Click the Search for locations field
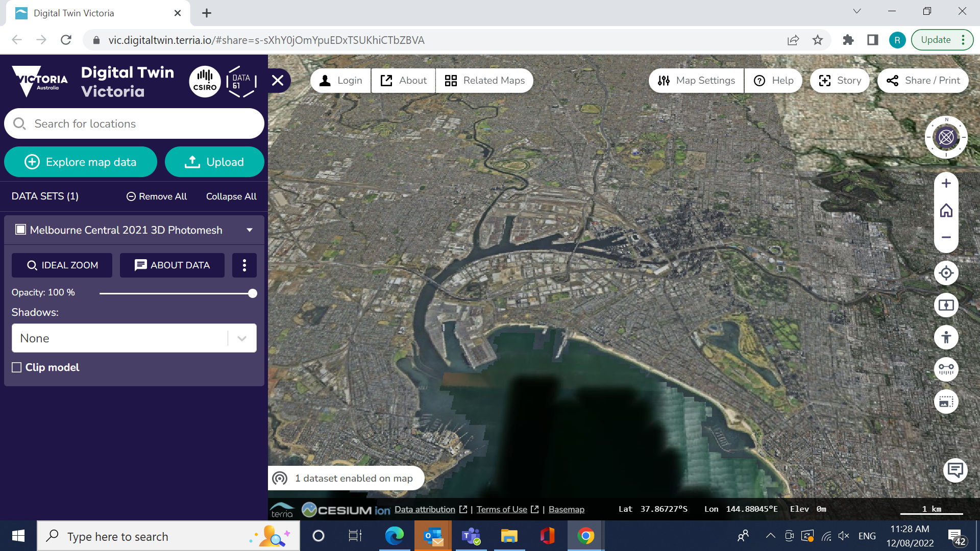 point(134,124)
